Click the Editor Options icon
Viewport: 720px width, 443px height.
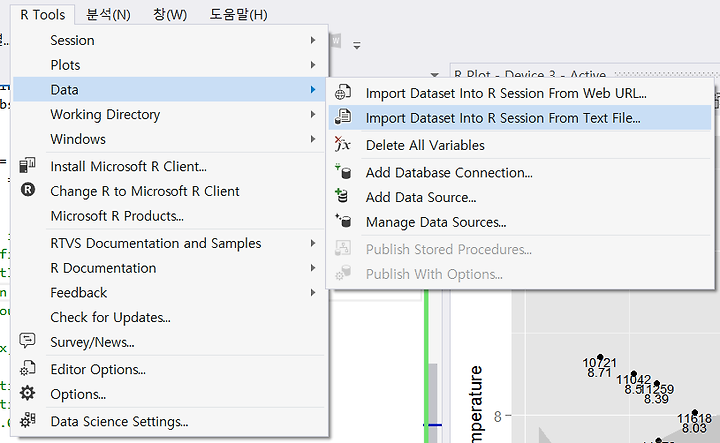pyautogui.click(x=28, y=368)
